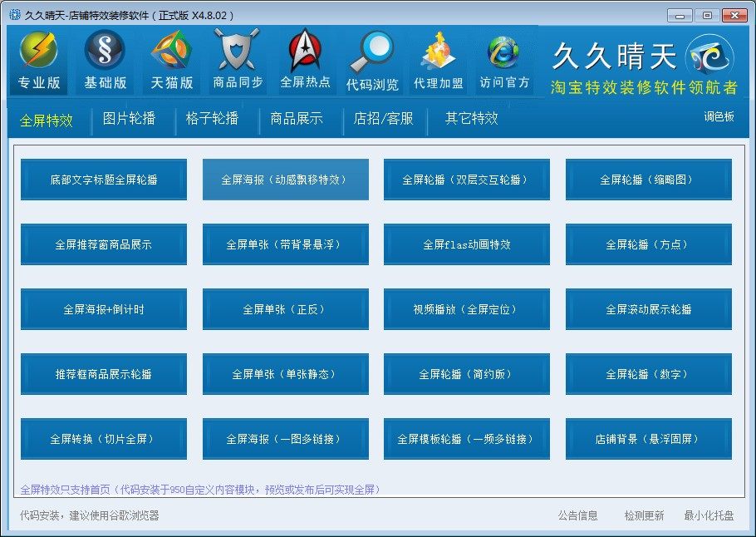
Task: Open the 天猫版 cube icon
Action: [171, 52]
